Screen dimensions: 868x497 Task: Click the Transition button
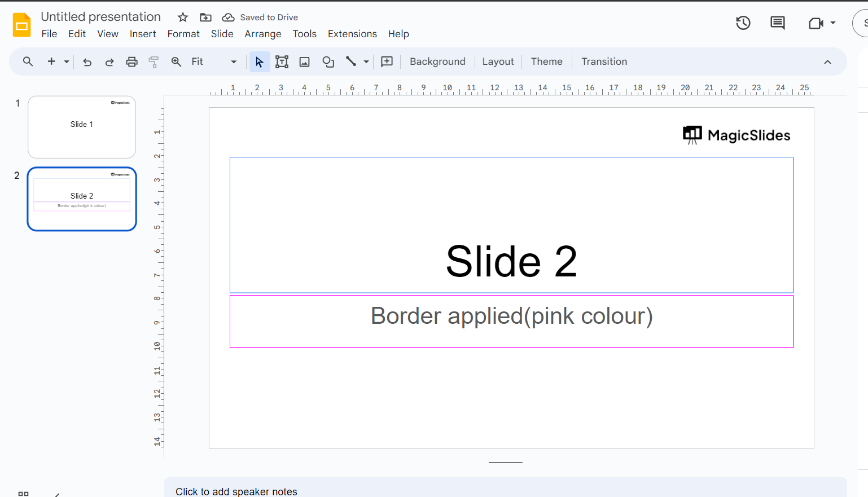(604, 62)
